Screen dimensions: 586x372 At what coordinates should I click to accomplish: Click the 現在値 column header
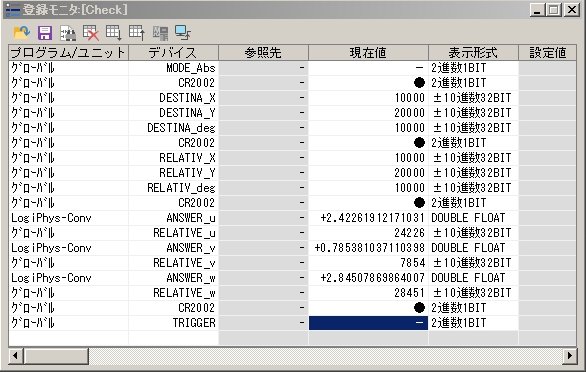[368, 53]
